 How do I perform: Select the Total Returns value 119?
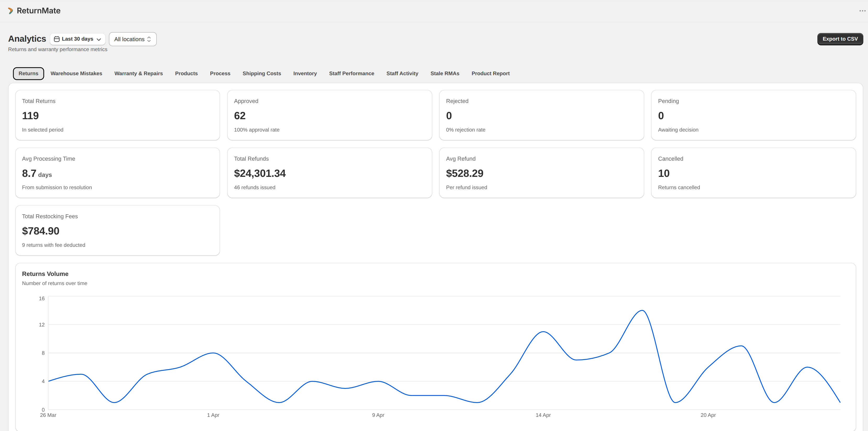pos(30,116)
